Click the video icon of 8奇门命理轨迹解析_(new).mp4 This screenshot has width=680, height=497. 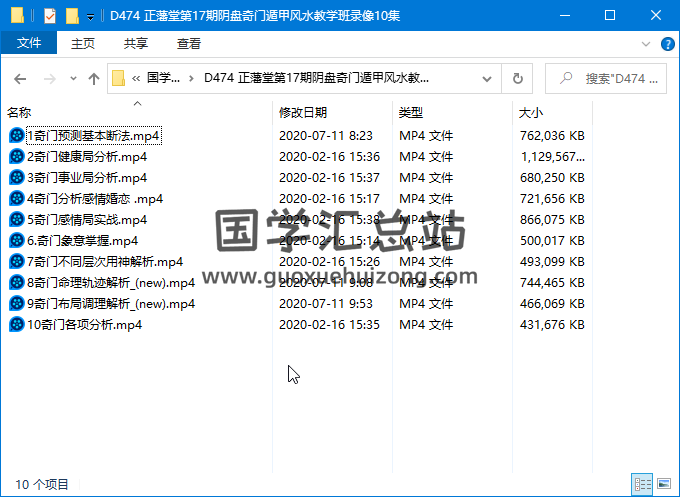click(16, 283)
